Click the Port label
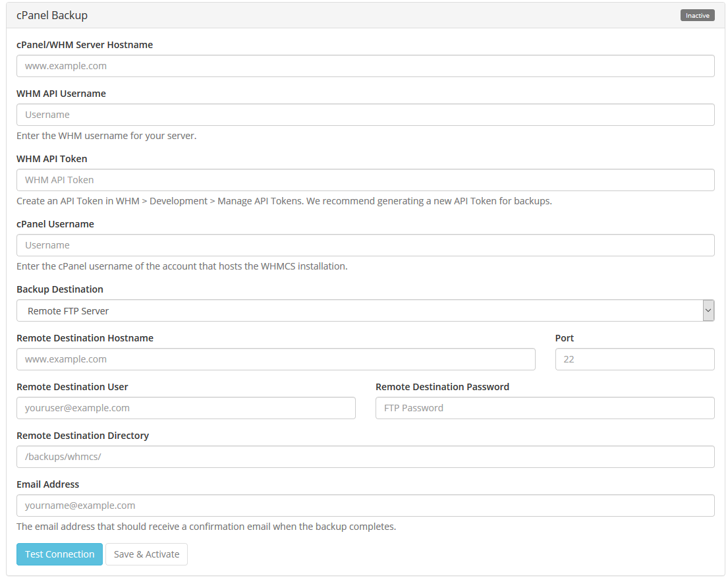The image size is (728, 578). tap(565, 338)
